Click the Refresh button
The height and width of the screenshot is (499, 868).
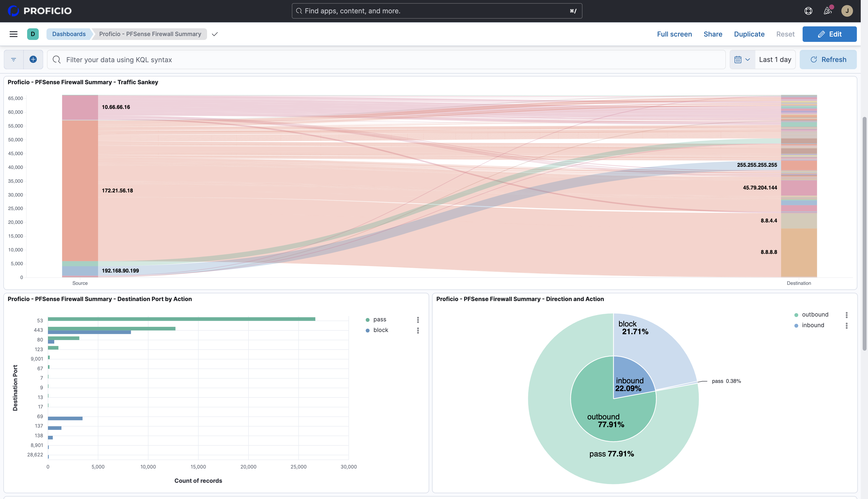pos(828,60)
